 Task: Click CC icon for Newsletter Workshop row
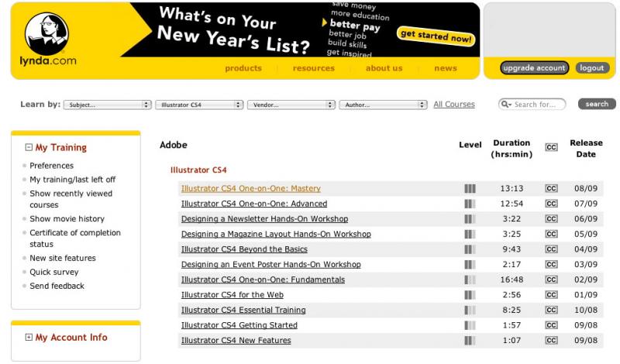click(x=551, y=219)
